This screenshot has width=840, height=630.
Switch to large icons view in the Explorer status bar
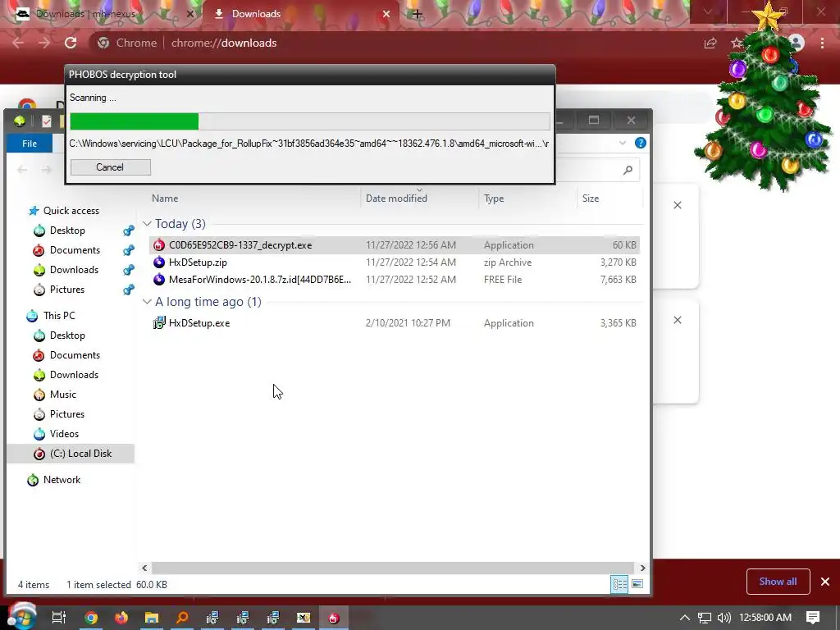pyautogui.click(x=637, y=584)
